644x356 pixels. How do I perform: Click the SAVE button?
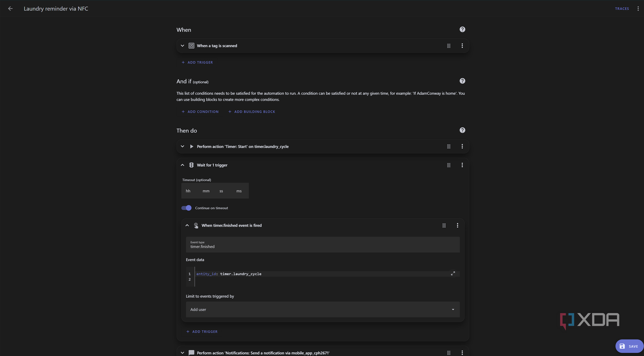[x=629, y=346]
